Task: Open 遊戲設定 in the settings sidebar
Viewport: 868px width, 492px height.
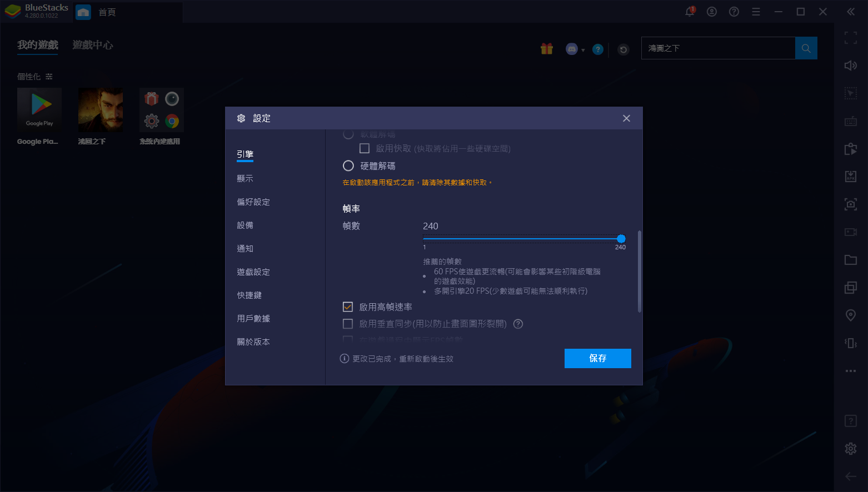Action: [x=253, y=272]
